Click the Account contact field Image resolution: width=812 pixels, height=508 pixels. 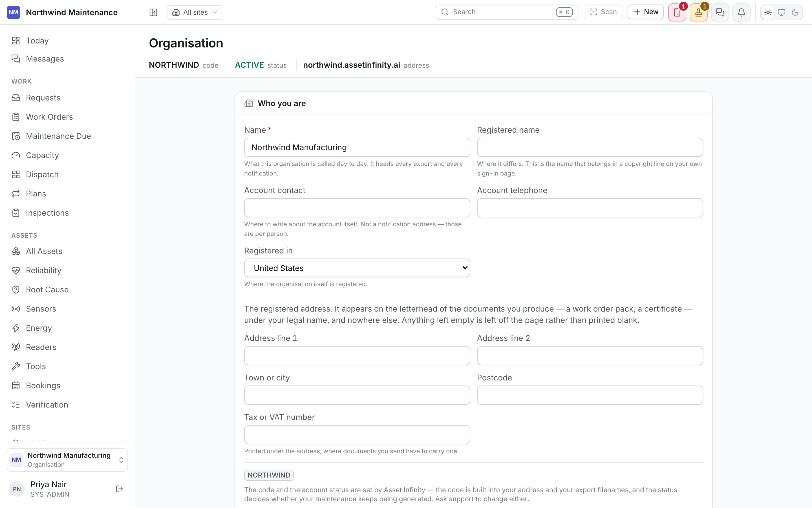click(357, 208)
